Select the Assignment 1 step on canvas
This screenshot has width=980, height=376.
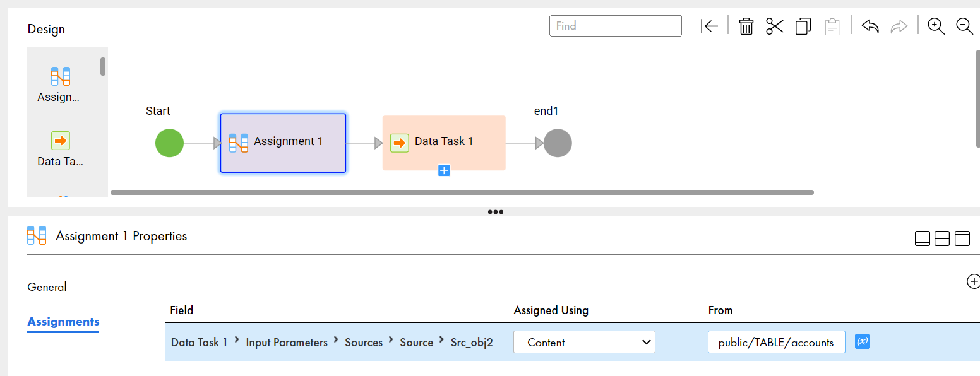[283, 143]
